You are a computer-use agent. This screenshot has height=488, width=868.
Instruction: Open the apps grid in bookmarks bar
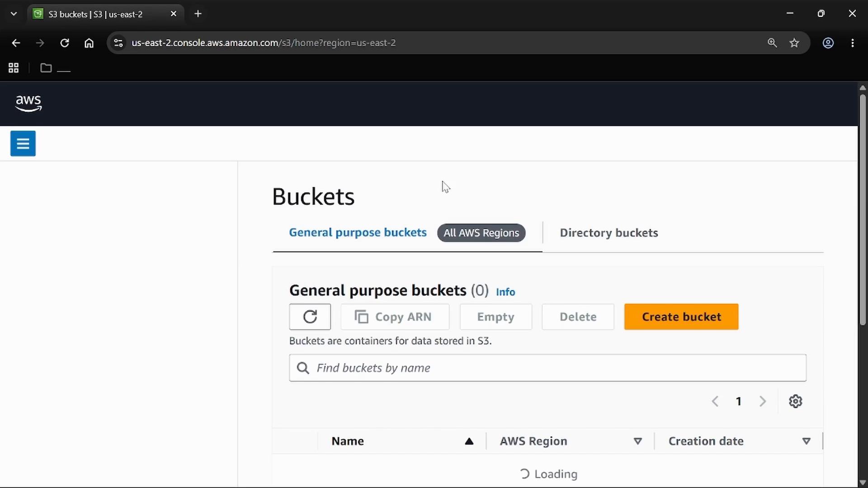point(14,68)
